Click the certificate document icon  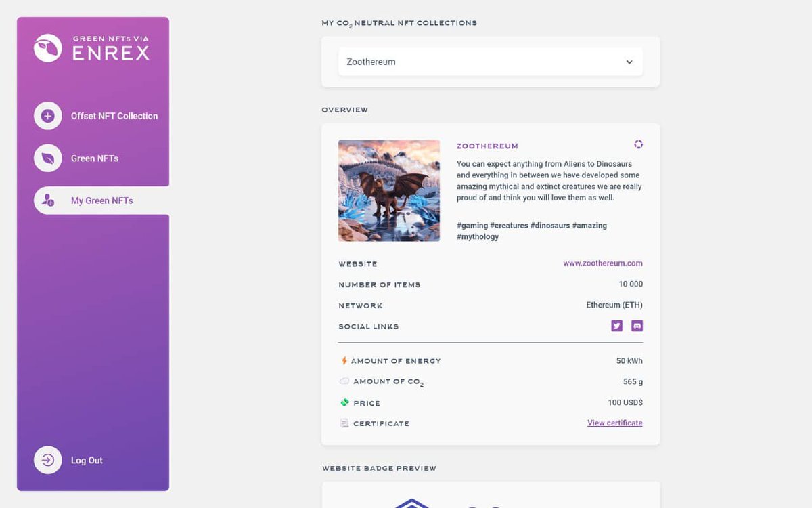(344, 423)
